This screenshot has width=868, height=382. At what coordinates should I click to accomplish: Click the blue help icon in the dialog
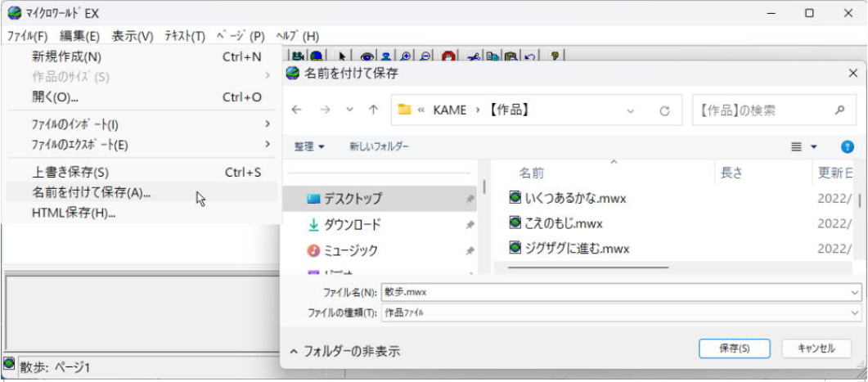[847, 146]
